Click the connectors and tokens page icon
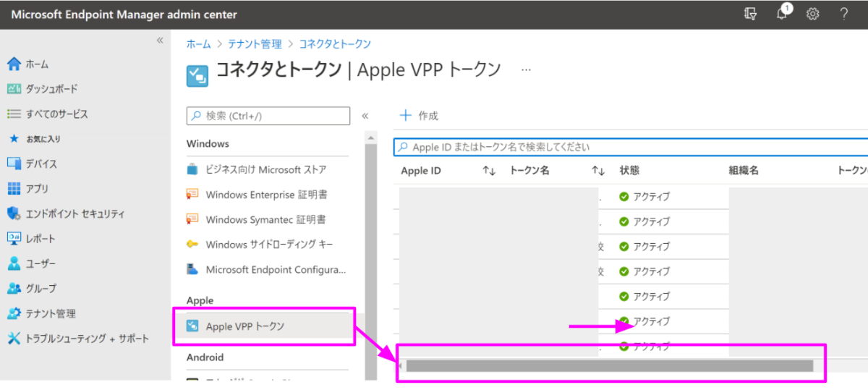This screenshot has height=390, width=868. [x=197, y=75]
